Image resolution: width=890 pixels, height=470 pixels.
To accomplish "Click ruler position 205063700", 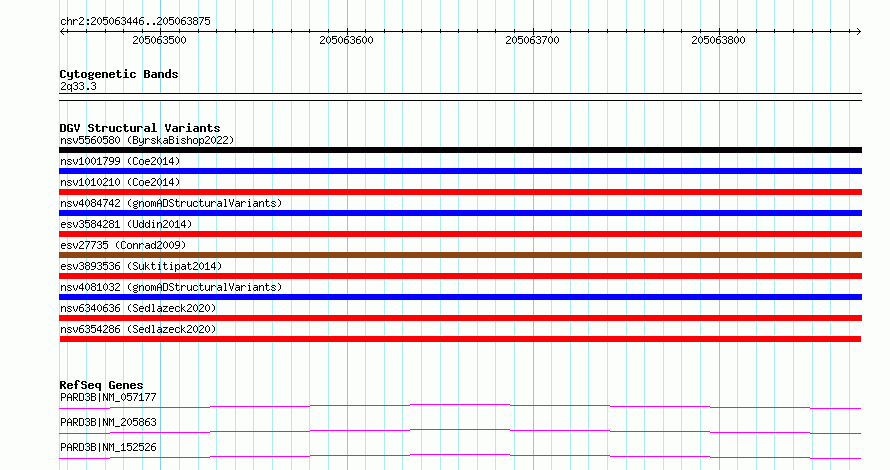I will (532, 40).
